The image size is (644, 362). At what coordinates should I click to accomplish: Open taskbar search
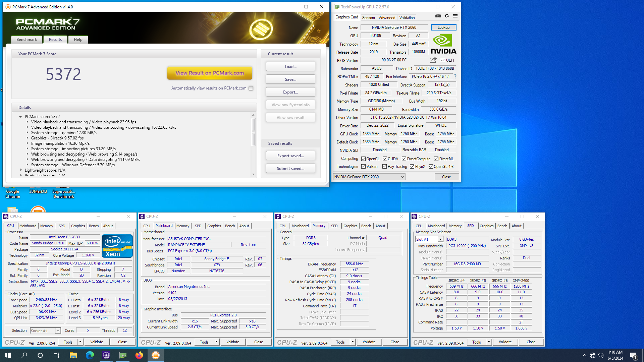(24, 355)
